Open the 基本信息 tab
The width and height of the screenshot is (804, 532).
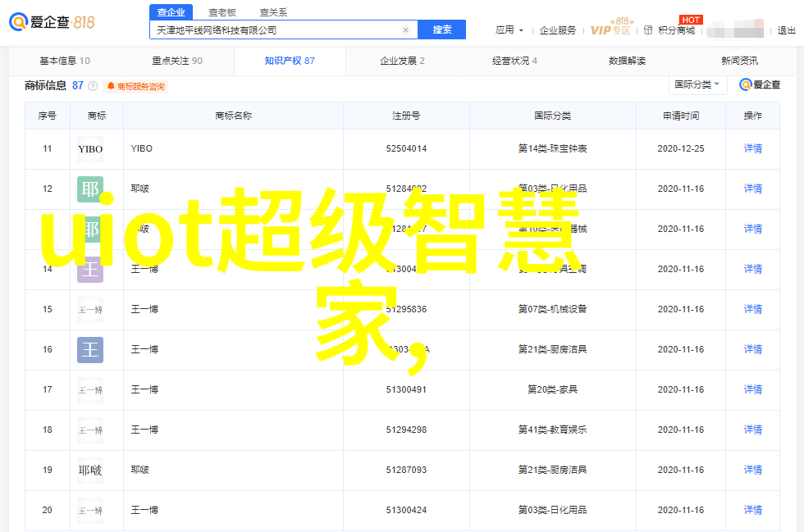click(65, 61)
